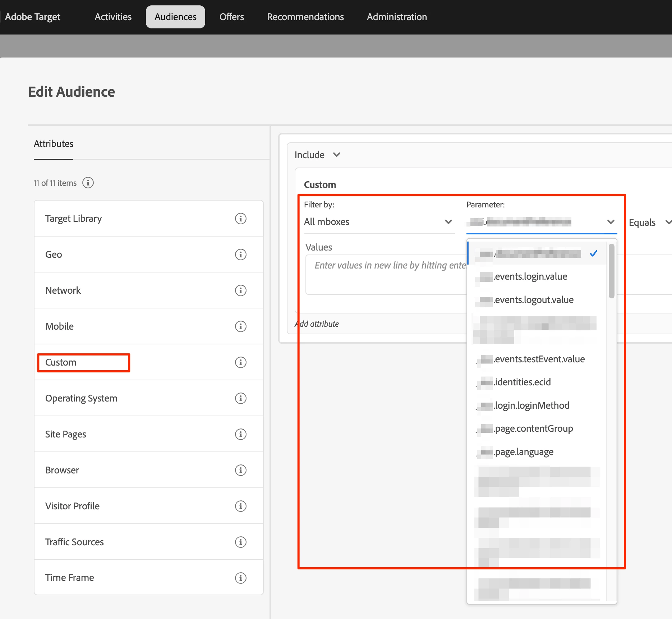Open Traffic Sources info icon

click(x=240, y=542)
